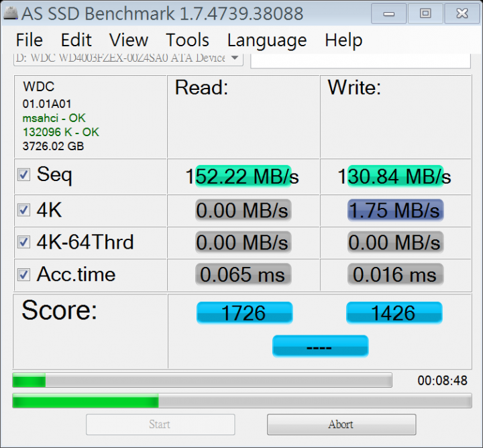Image resolution: width=483 pixels, height=448 pixels.
Task: Click the 4K-64Thrd write 0.00 MB/s value
Action: coord(396,242)
